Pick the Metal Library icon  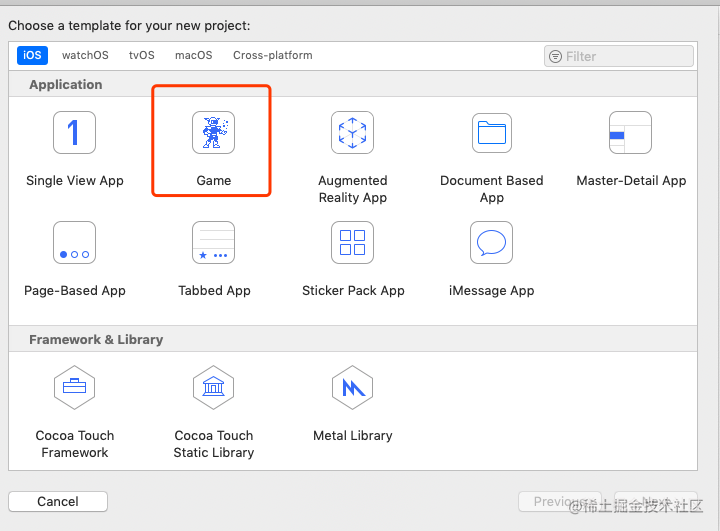click(x=352, y=387)
